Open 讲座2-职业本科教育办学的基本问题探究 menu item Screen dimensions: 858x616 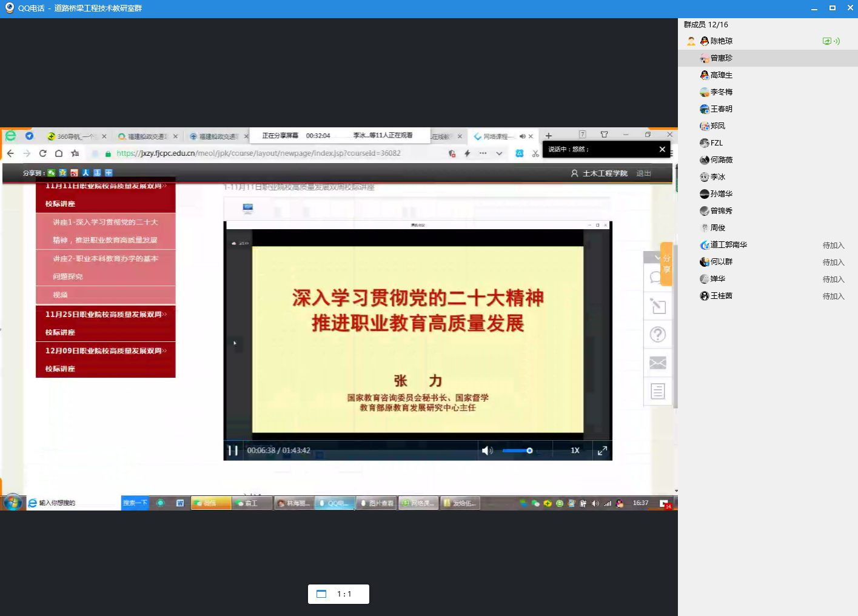(106, 267)
